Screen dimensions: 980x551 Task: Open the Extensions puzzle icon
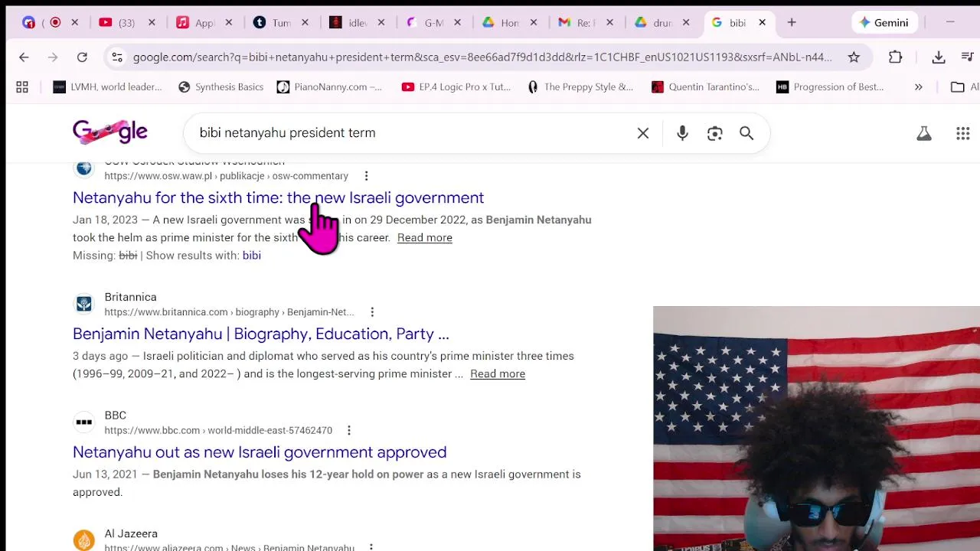[x=895, y=57]
